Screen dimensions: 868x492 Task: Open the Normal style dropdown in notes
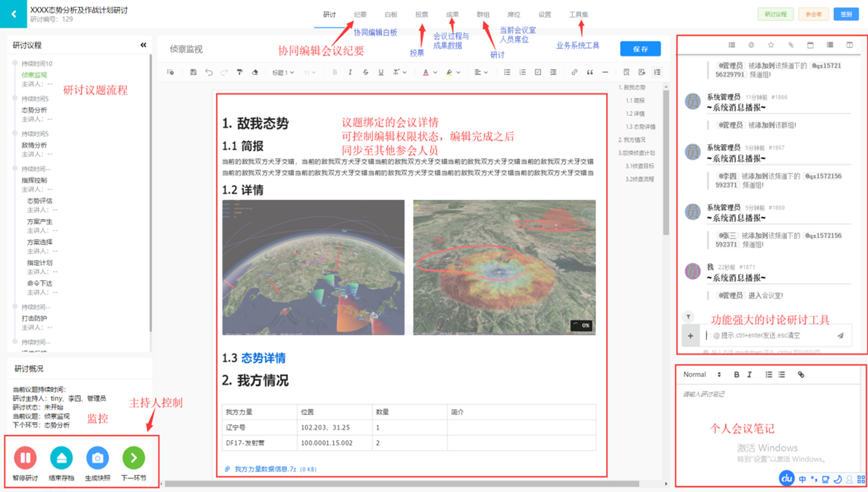tap(702, 375)
